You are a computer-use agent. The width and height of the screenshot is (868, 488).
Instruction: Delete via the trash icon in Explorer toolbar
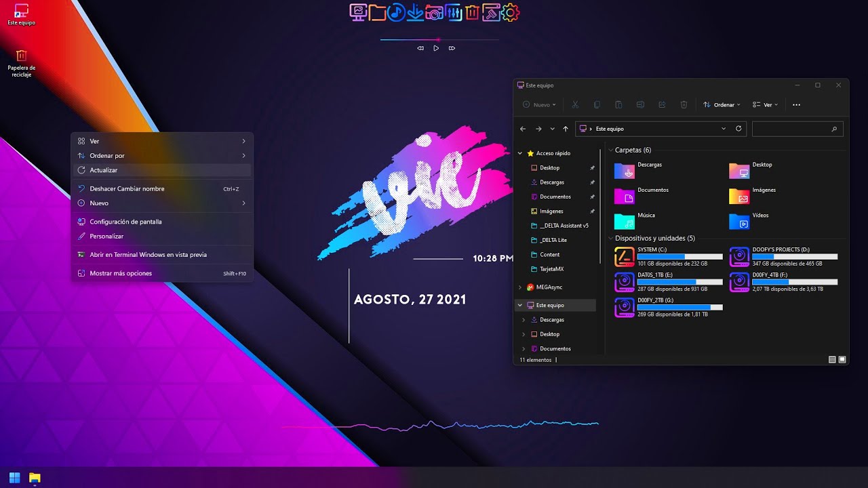click(684, 104)
